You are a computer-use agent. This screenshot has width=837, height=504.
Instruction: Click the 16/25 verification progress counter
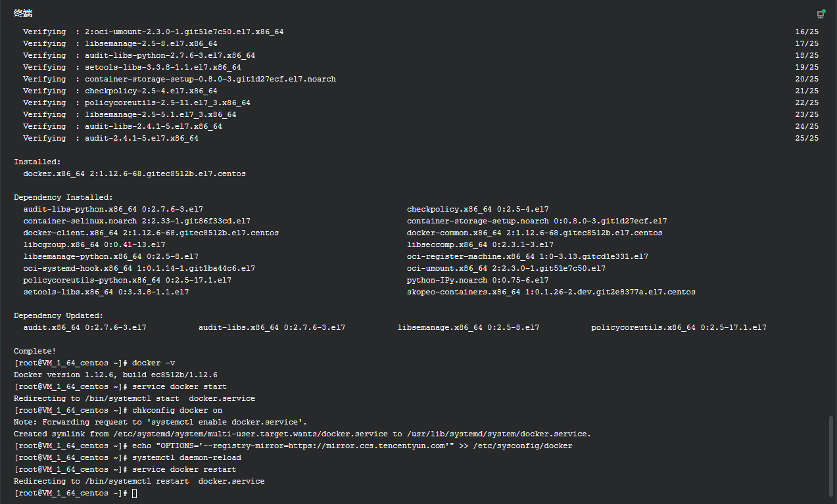point(807,32)
